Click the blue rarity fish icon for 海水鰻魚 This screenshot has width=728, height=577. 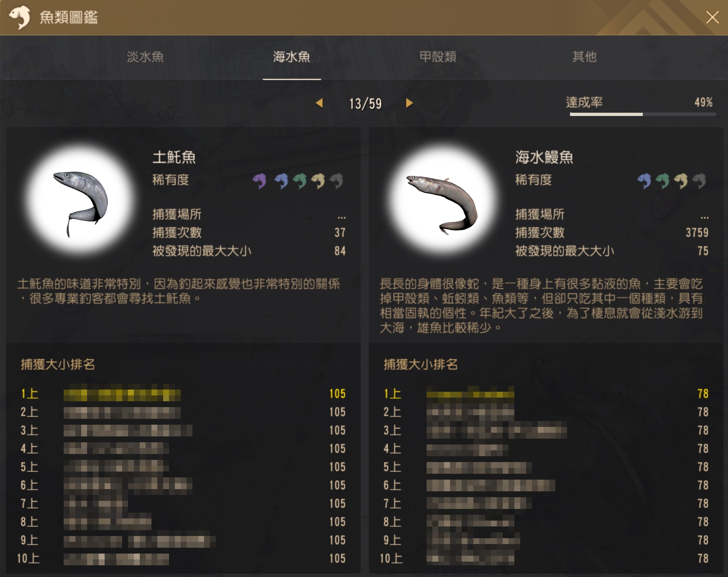(644, 180)
